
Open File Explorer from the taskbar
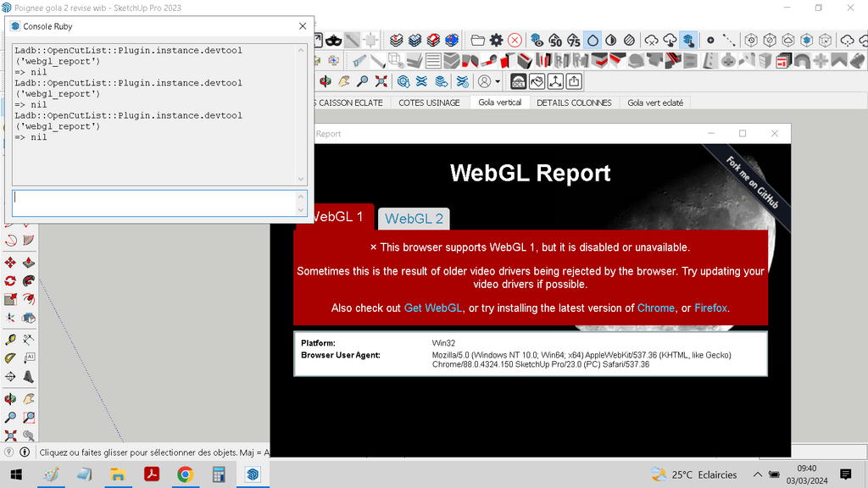(118, 474)
